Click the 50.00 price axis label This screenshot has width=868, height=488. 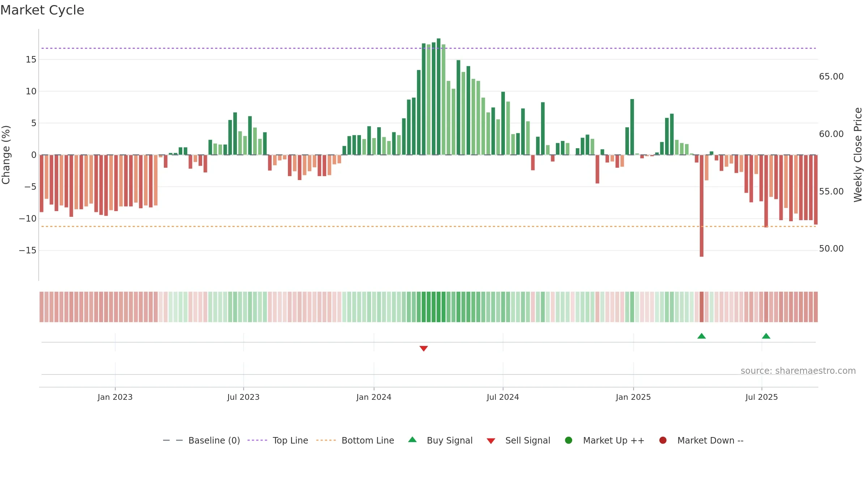click(x=831, y=249)
